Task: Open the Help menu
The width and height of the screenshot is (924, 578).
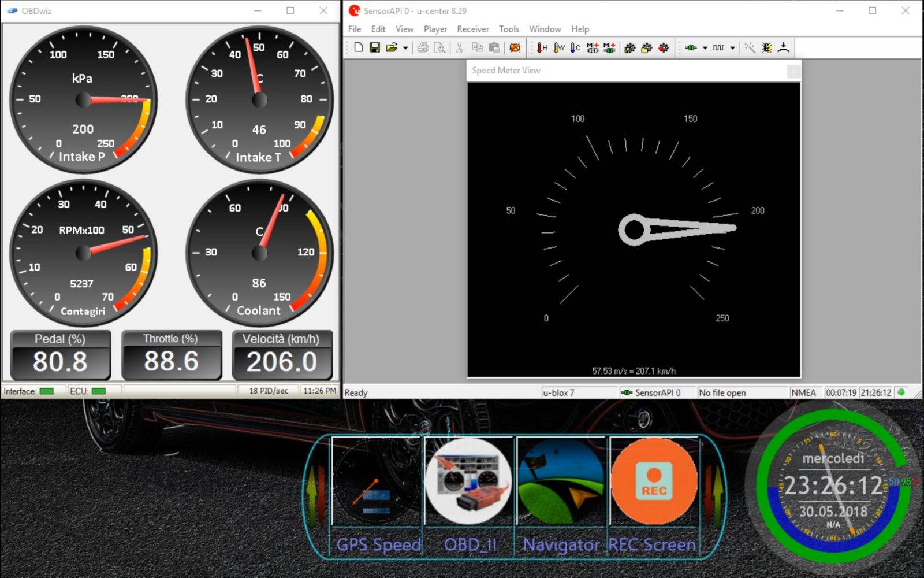Action: [x=580, y=29]
